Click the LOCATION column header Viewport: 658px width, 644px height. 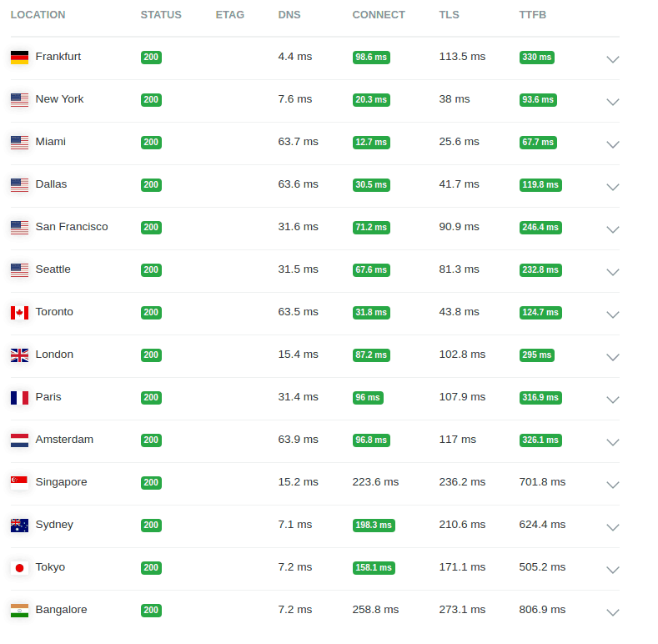38,15
